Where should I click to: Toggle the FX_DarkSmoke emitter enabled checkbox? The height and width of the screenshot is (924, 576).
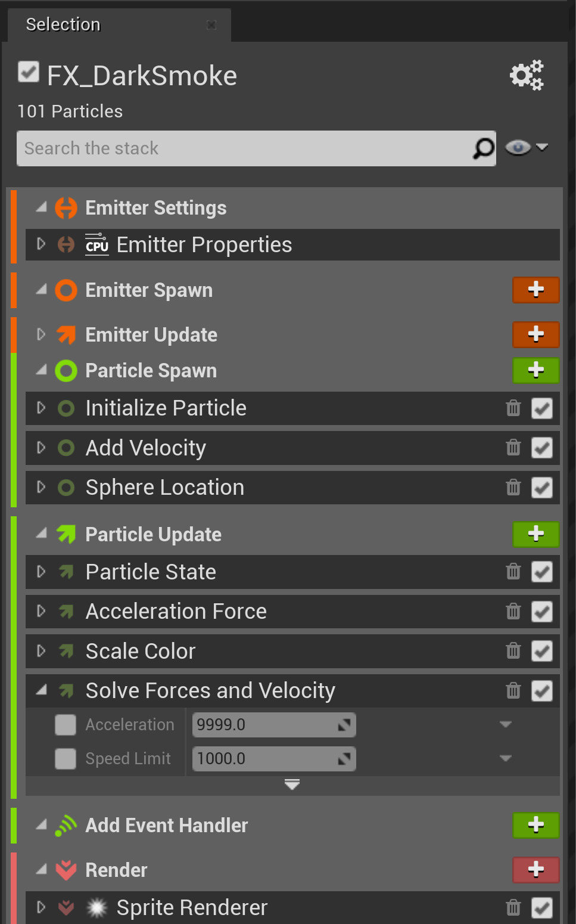(29, 72)
